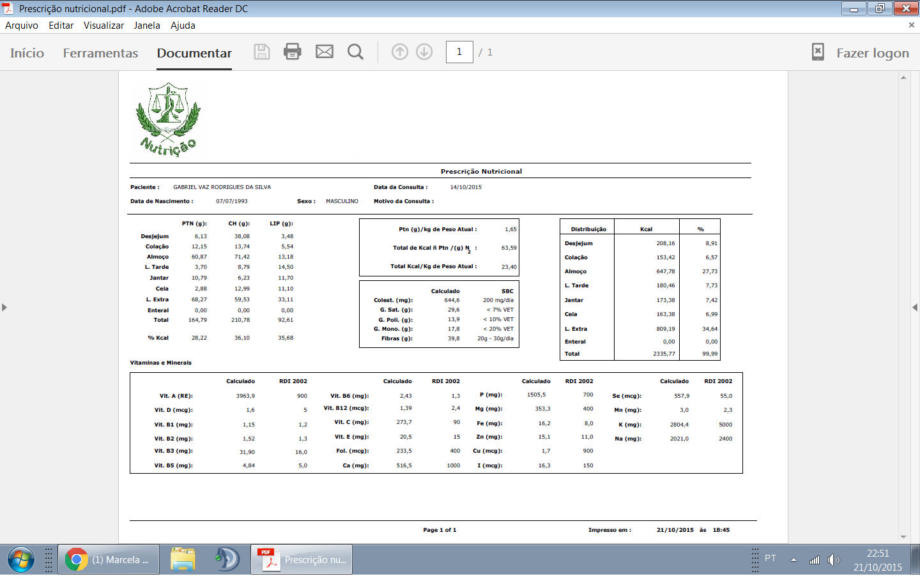
Task: Open the Arquivo menu
Action: click(22, 26)
